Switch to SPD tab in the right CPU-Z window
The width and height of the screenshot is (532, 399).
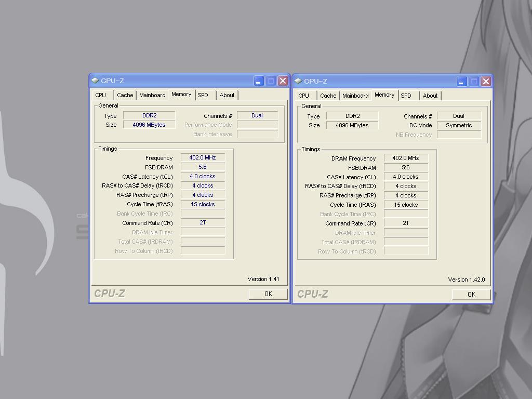(x=408, y=96)
